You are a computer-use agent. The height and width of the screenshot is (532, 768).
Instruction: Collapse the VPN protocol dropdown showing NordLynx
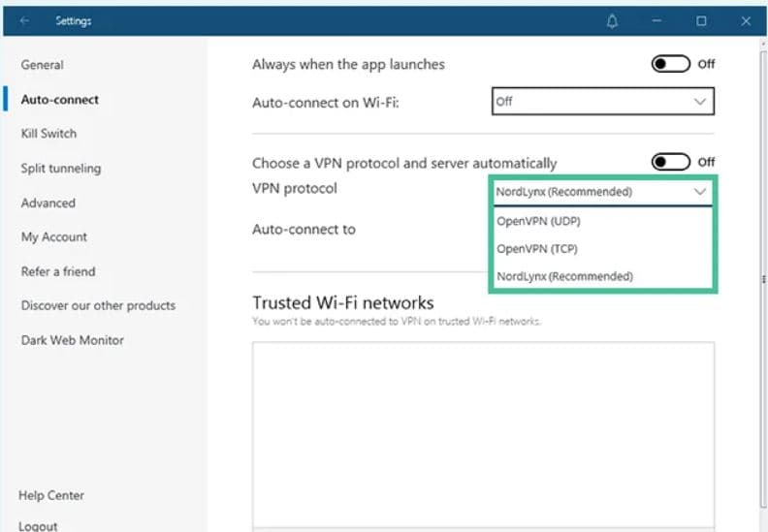tap(602, 192)
